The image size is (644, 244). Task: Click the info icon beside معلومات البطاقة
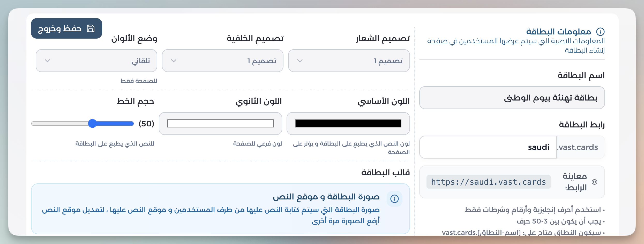pyautogui.click(x=600, y=32)
